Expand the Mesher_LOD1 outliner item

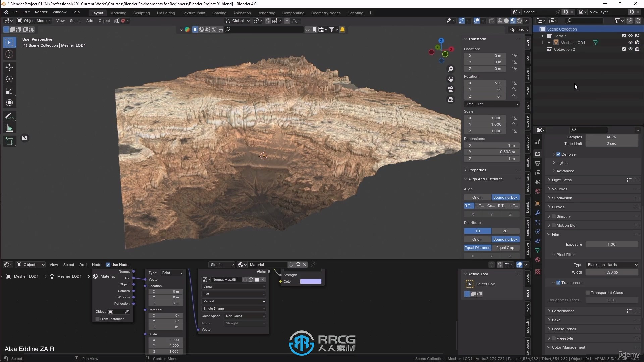pos(549,43)
